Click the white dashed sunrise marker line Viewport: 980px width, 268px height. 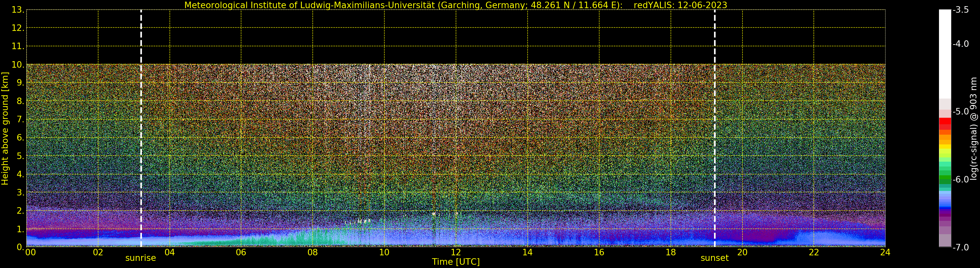pyautogui.click(x=141, y=128)
